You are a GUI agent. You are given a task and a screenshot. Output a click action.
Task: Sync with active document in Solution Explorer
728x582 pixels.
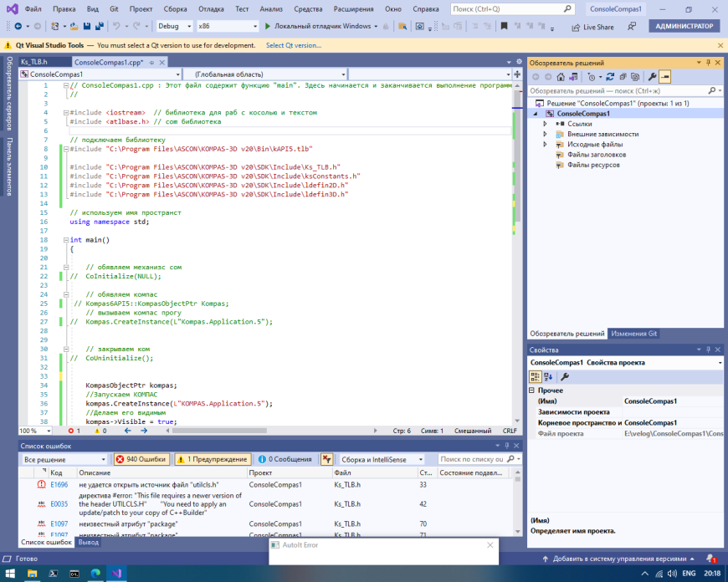pos(610,77)
